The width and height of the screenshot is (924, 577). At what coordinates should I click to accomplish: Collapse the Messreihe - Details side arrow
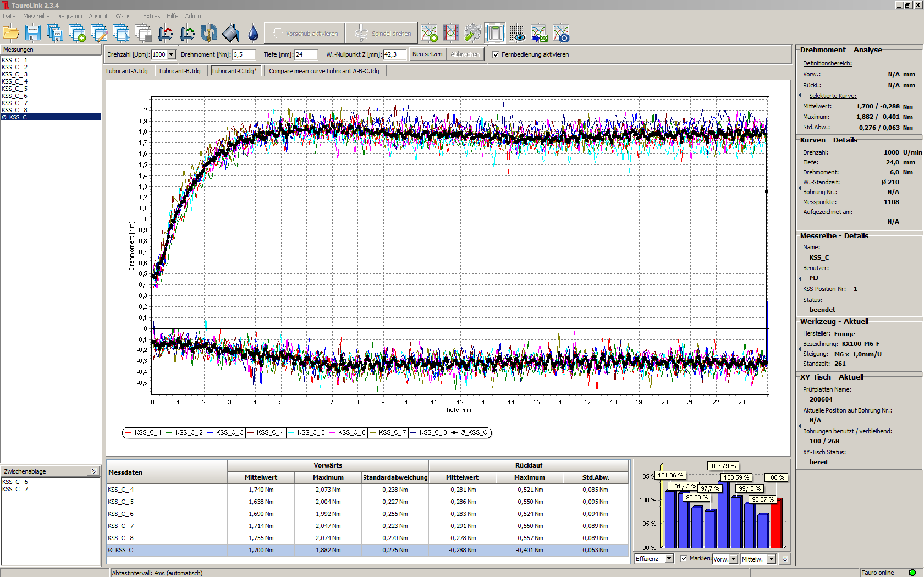pyautogui.click(x=799, y=278)
